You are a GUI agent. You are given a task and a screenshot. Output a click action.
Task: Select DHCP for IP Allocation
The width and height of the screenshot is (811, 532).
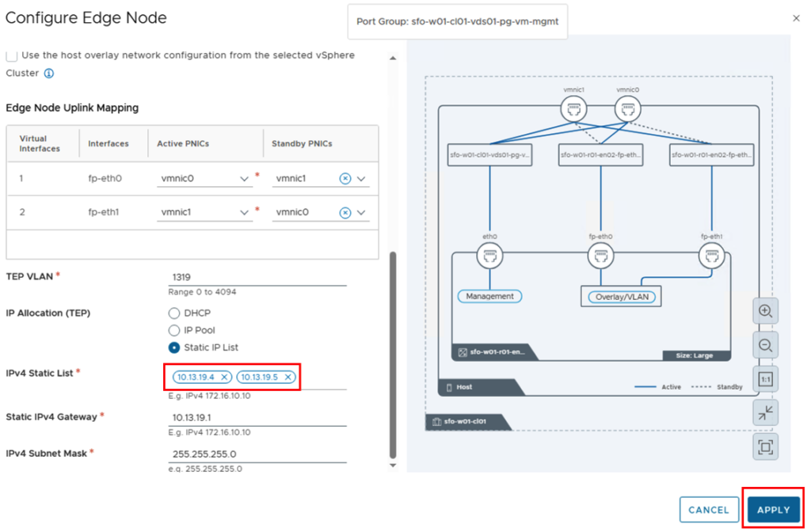tap(174, 313)
